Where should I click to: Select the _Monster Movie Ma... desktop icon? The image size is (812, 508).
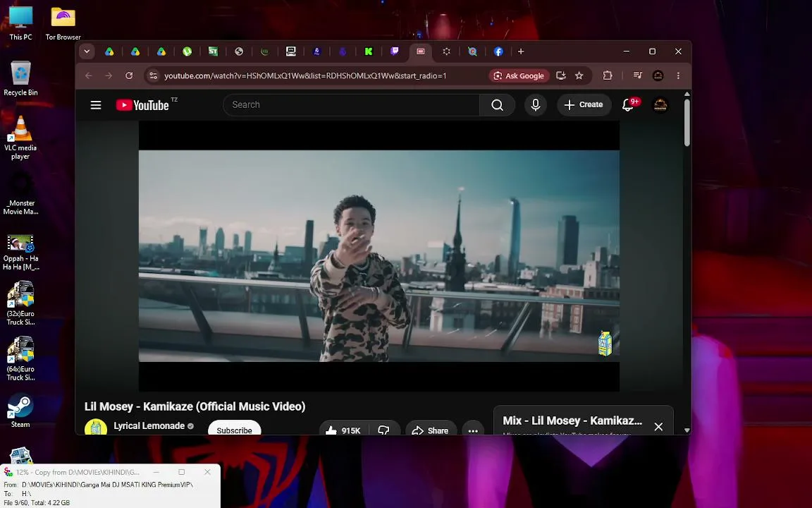(20, 193)
